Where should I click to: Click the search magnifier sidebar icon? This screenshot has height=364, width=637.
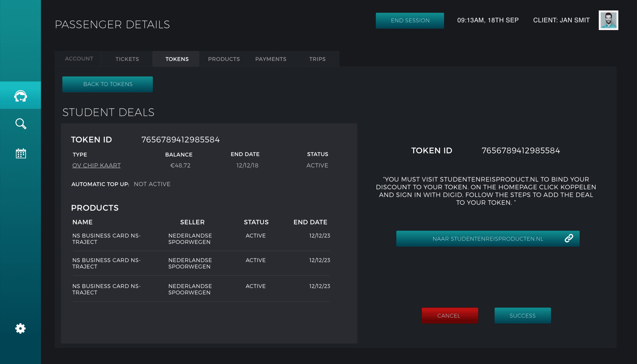click(21, 124)
